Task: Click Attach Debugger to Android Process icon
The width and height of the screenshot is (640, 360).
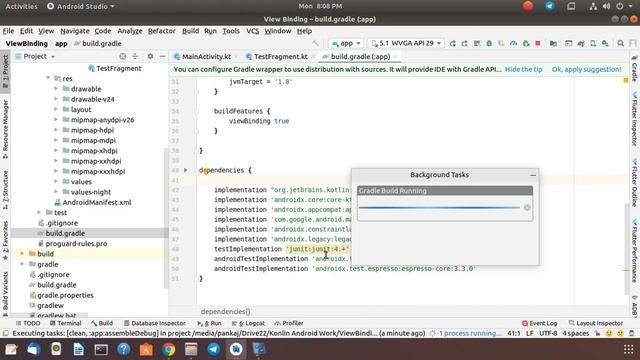Action: click(x=526, y=43)
